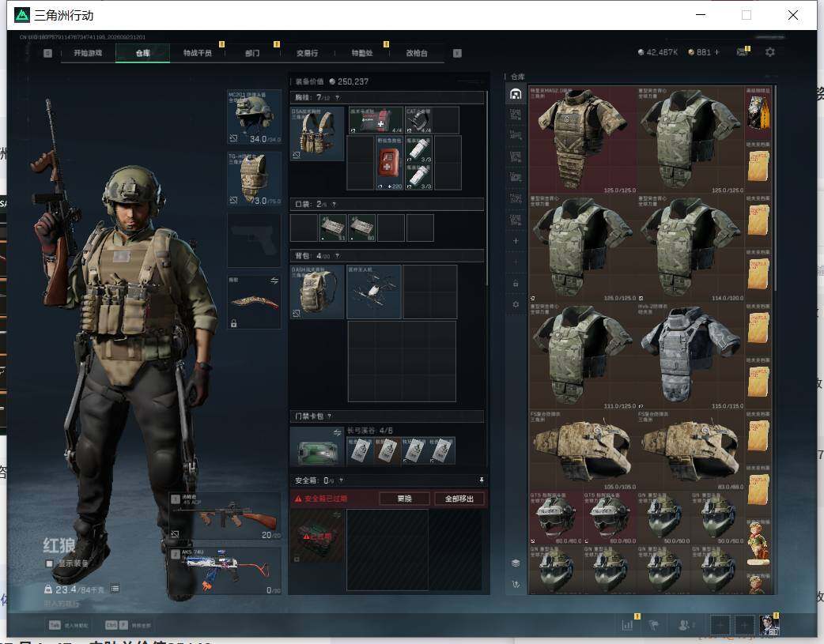
Task: Click the pin icon on 安全箱 header
Action: pyautogui.click(x=481, y=480)
